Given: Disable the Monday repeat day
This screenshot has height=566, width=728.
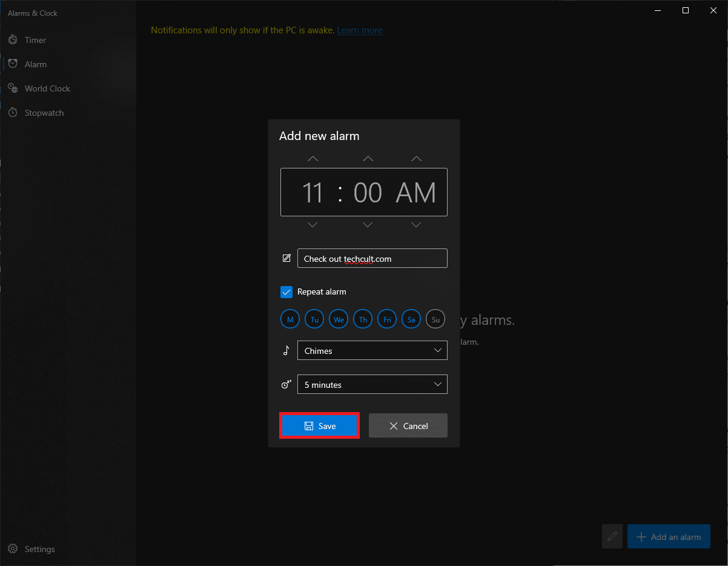Looking at the screenshot, I should [x=290, y=319].
